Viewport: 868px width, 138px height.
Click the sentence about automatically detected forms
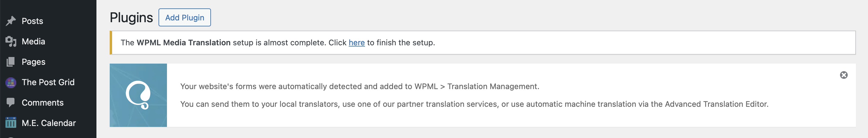360,86
